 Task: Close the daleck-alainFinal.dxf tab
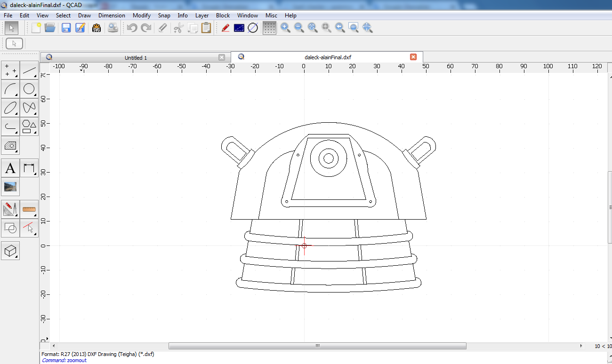[413, 57]
